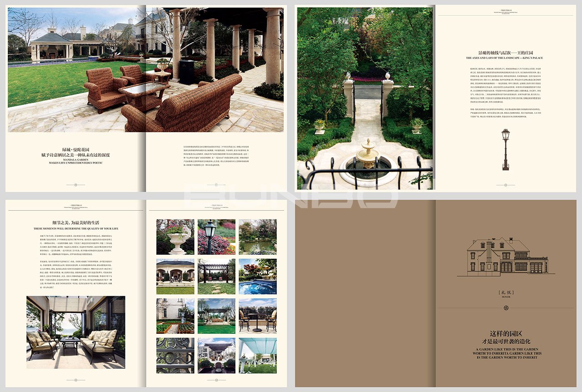Click the sunroom with sofas photo
This screenshot has width=582, height=392.
75,332
